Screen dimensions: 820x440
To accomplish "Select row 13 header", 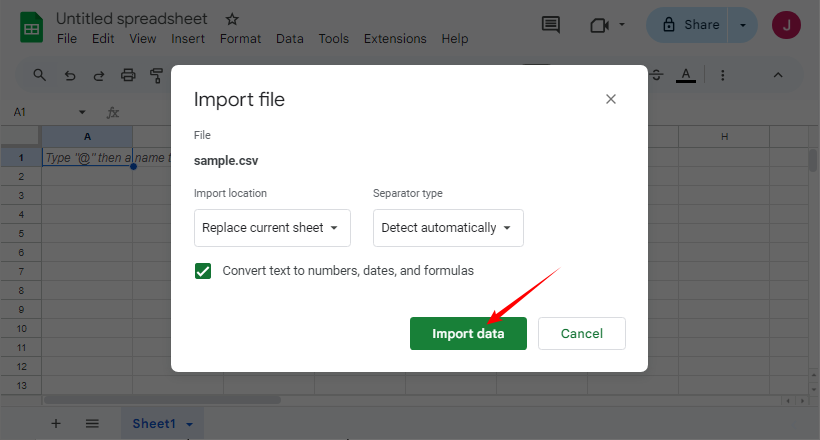I will (21, 386).
